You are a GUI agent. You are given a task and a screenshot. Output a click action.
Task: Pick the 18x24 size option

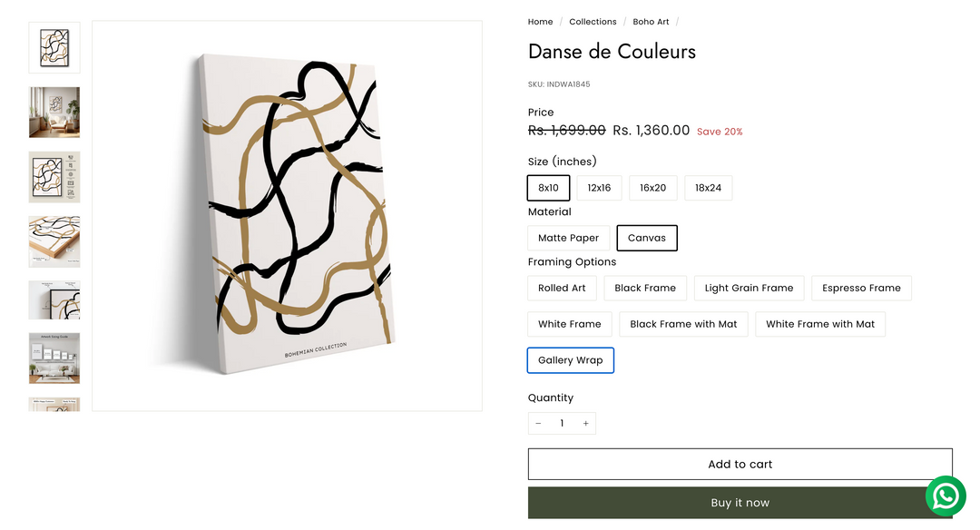click(x=708, y=188)
